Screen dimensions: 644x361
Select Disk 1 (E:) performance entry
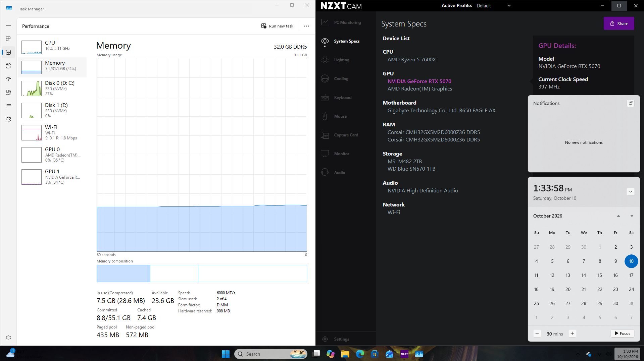tap(52, 111)
